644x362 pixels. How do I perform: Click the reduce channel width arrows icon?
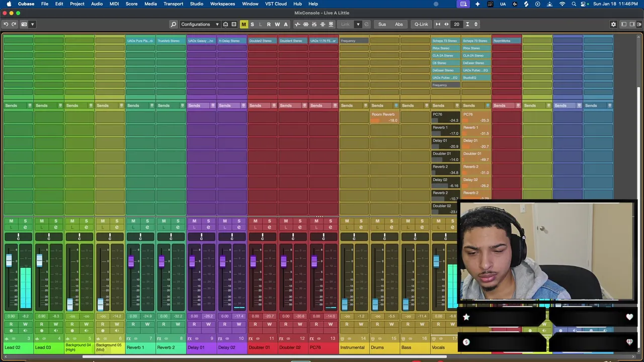pos(438,24)
